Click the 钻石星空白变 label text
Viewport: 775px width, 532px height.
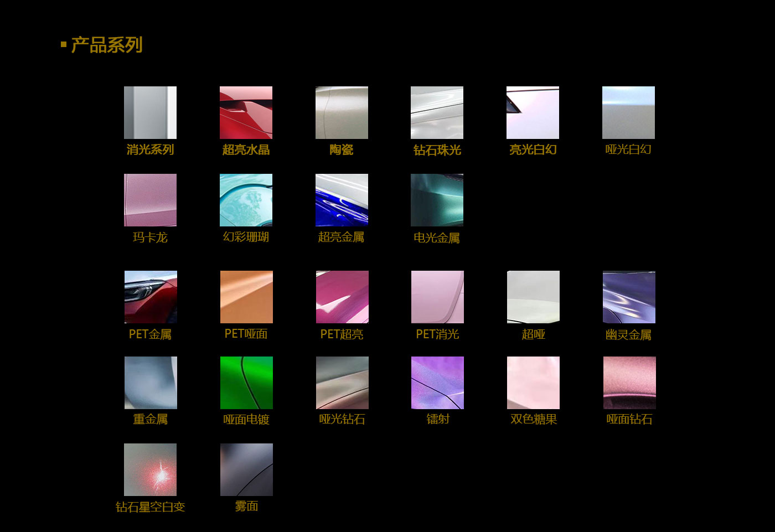(x=150, y=507)
